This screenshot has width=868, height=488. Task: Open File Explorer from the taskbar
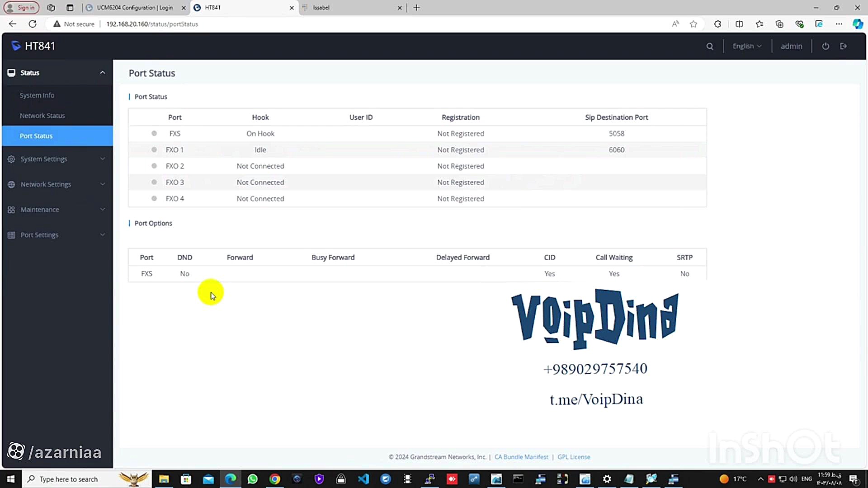[x=164, y=479]
